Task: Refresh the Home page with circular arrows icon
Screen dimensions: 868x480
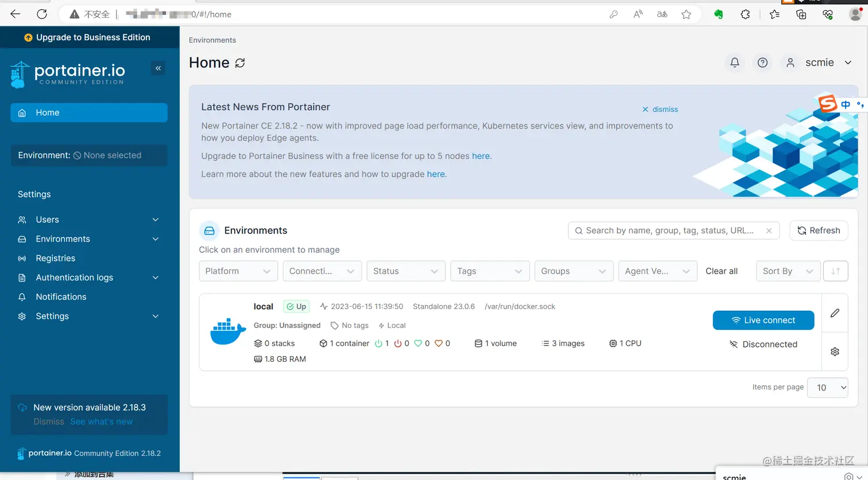Action: (240, 63)
